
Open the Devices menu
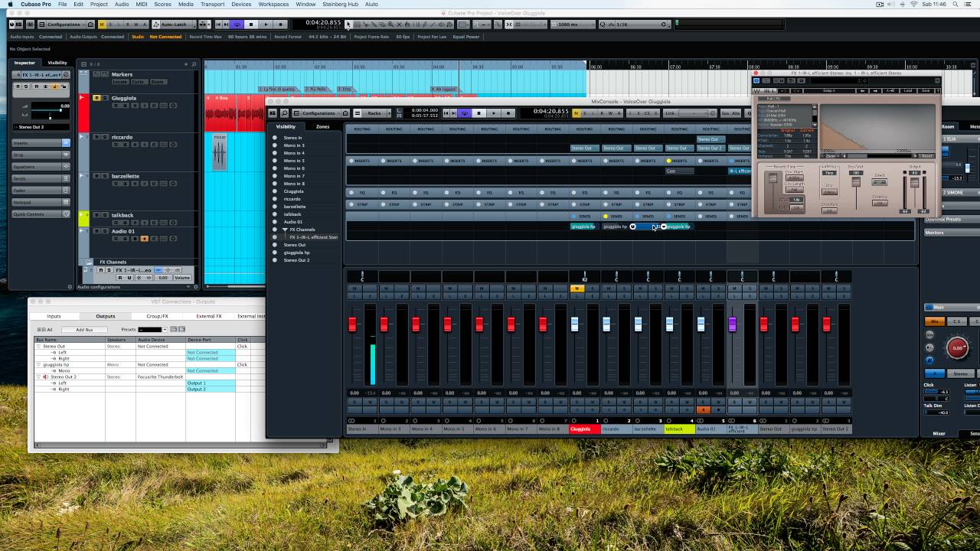coord(241,4)
